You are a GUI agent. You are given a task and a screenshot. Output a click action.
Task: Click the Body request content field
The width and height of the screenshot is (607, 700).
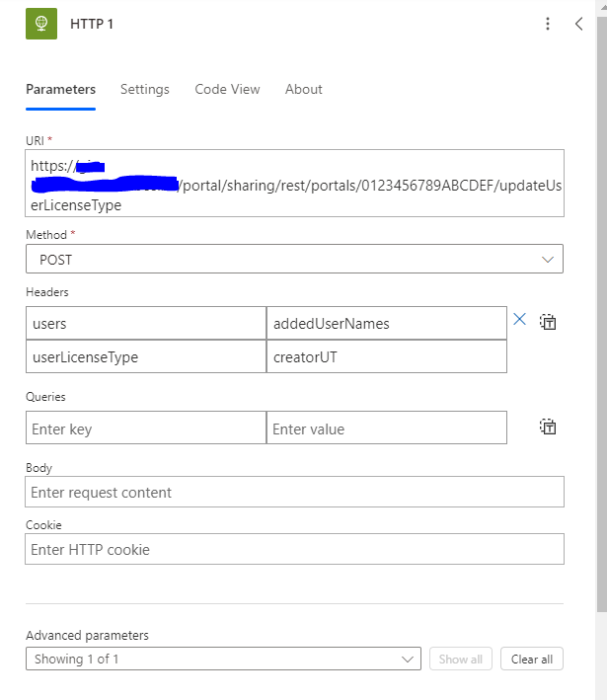[x=294, y=492]
